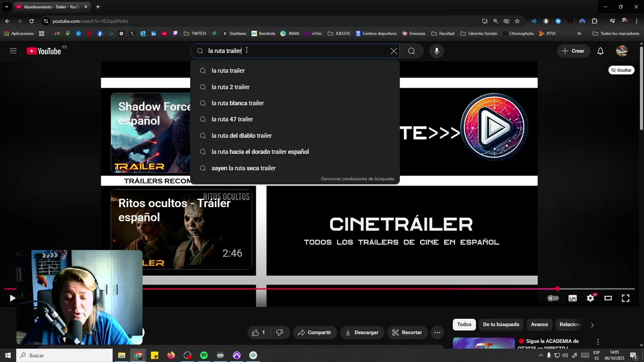Show more filter chips with arrow
644x362 pixels.
[x=592, y=325]
